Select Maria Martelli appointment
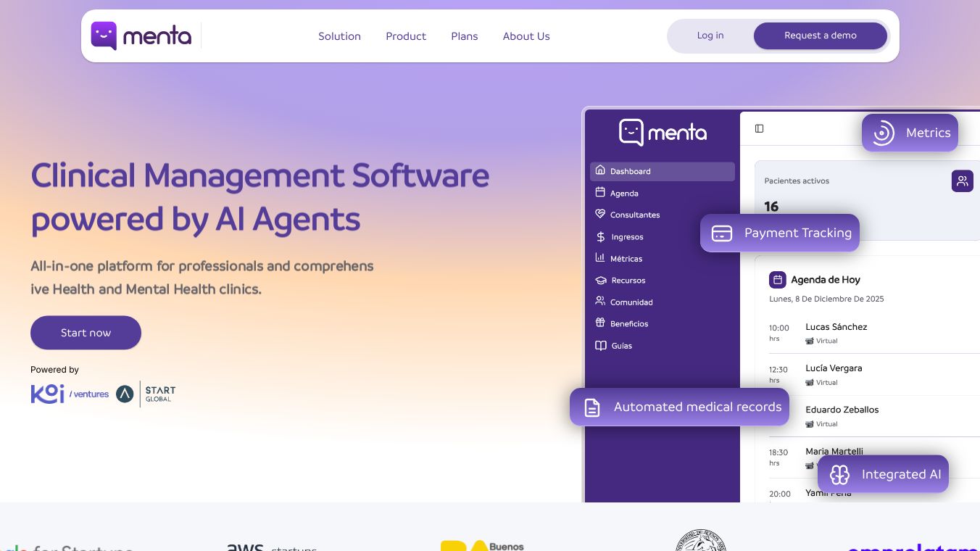This screenshot has width=980, height=551. (x=834, y=451)
